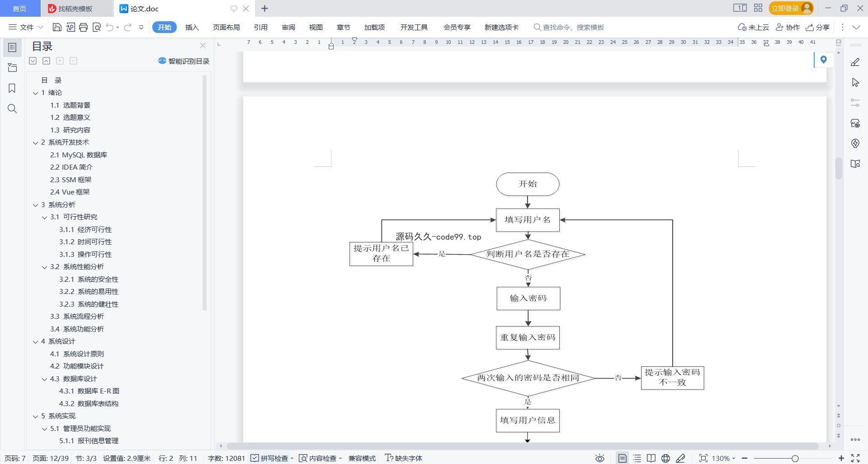Add a new tab with plus icon

264,8
